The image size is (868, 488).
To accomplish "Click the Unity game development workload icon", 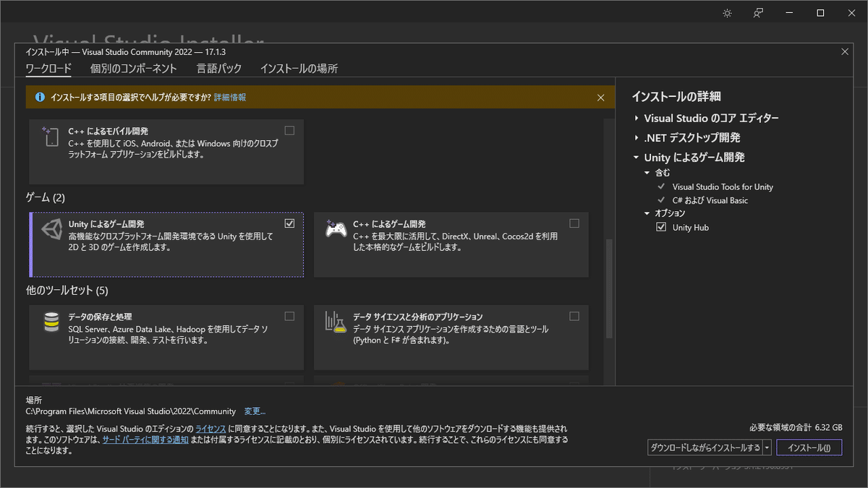I will [x=51, y=230].
